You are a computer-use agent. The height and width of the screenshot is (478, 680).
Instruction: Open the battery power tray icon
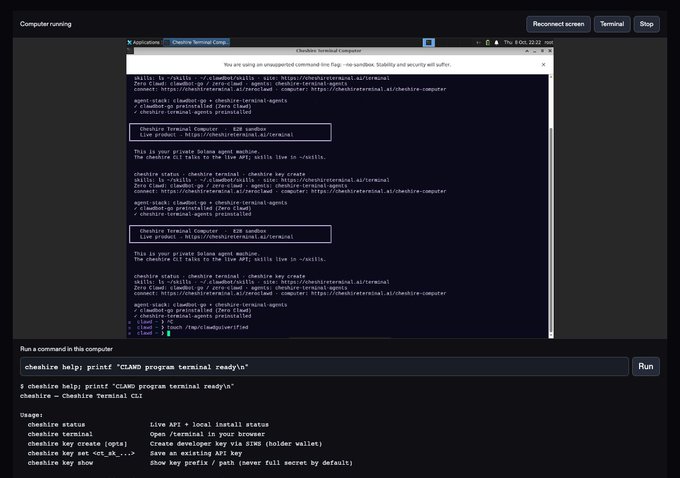coord(487,43)
